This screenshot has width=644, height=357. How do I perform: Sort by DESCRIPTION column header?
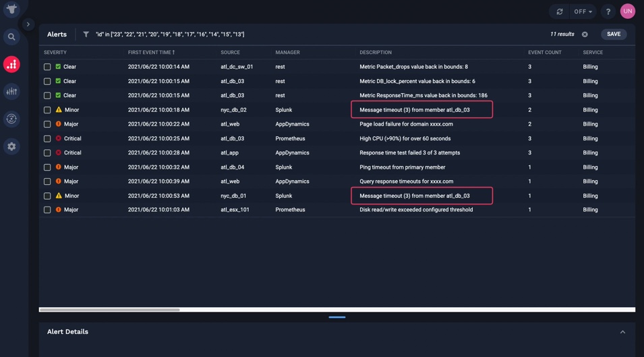(376, 52)
